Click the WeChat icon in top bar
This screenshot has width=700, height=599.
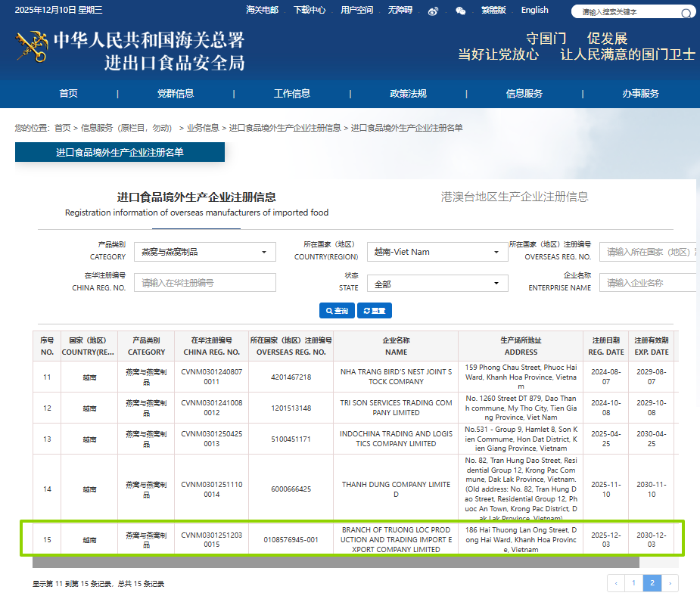click(x=461, y=11)
